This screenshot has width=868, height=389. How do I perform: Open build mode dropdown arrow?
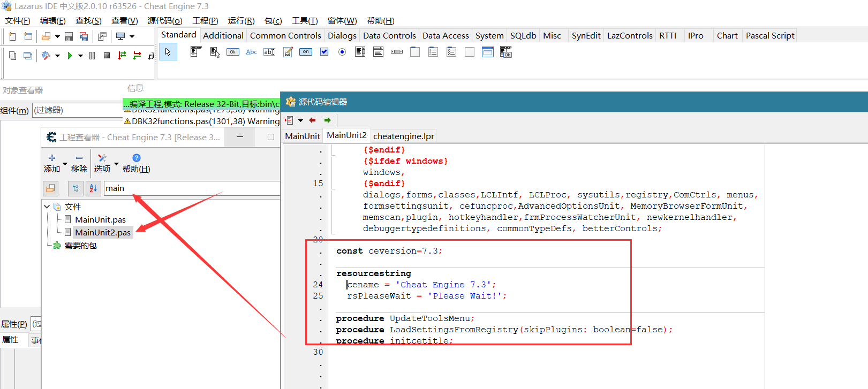click(57, 56)
